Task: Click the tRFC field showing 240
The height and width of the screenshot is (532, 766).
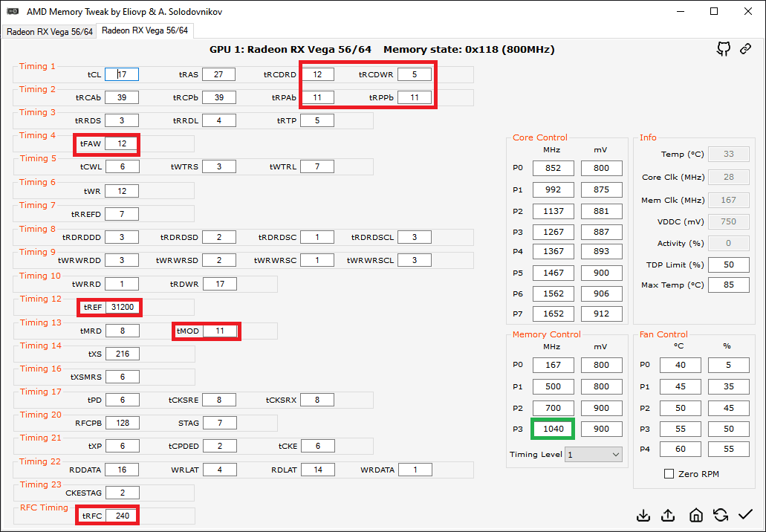Action: point(122,516)
